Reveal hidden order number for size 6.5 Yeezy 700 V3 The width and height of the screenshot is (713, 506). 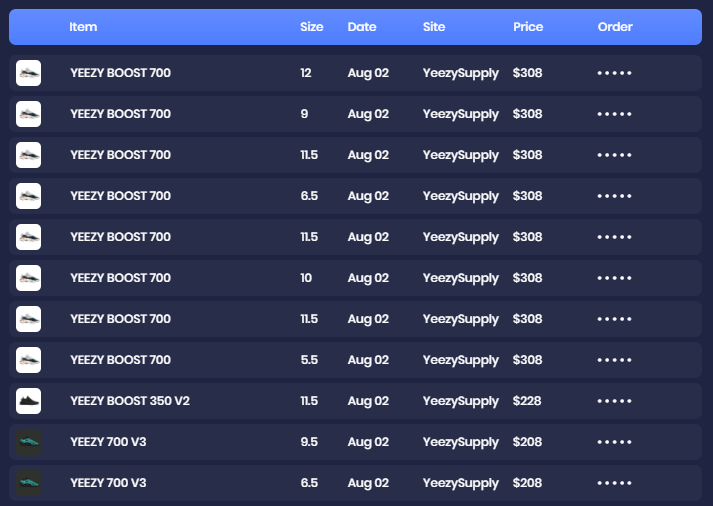tap(614, 483)
